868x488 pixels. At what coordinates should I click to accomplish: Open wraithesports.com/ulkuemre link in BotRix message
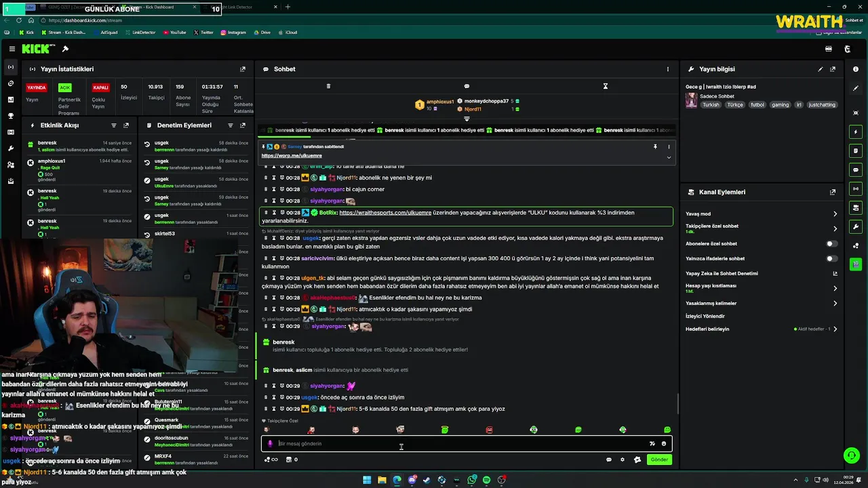pos(385,213)
